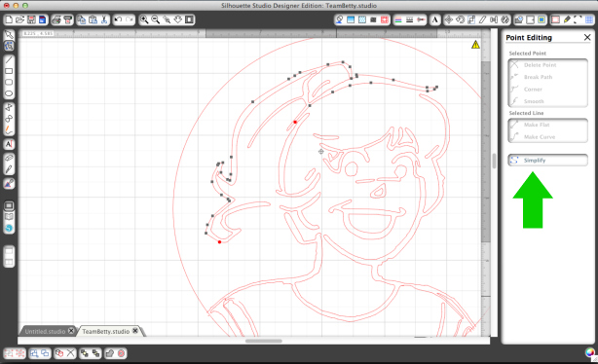Click the Corner point button
The image size is (598, 364).
point(547,90)
